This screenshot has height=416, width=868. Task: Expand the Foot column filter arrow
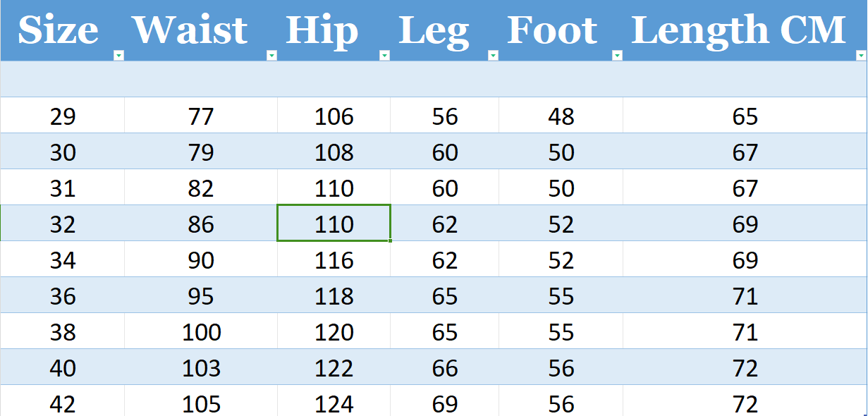click(x=617, y=56)
